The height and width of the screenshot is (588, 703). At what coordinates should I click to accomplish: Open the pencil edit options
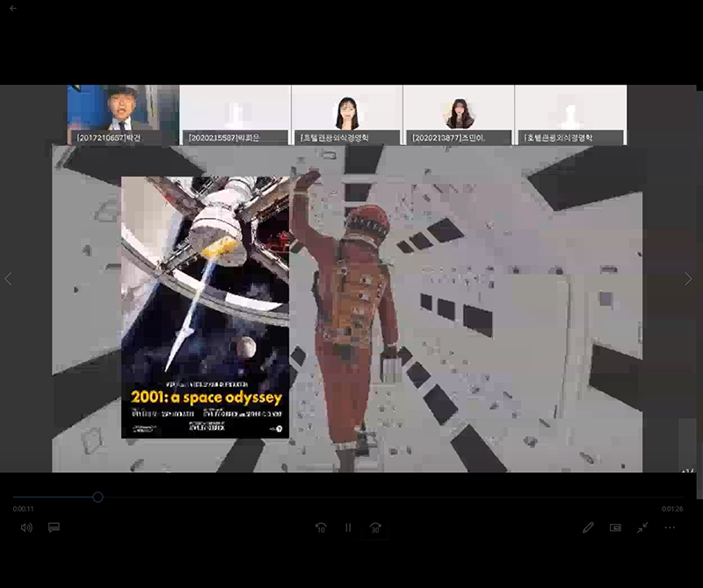[x=588, y=527]
